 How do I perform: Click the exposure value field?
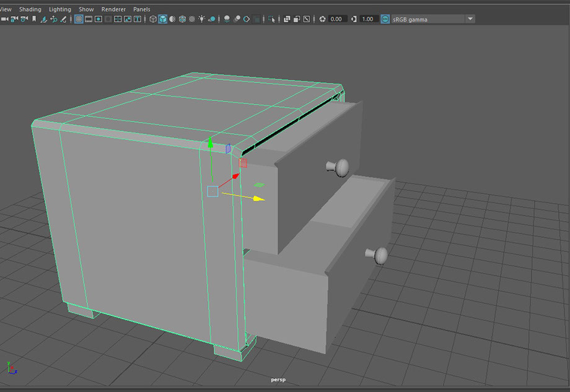[337, 19]
